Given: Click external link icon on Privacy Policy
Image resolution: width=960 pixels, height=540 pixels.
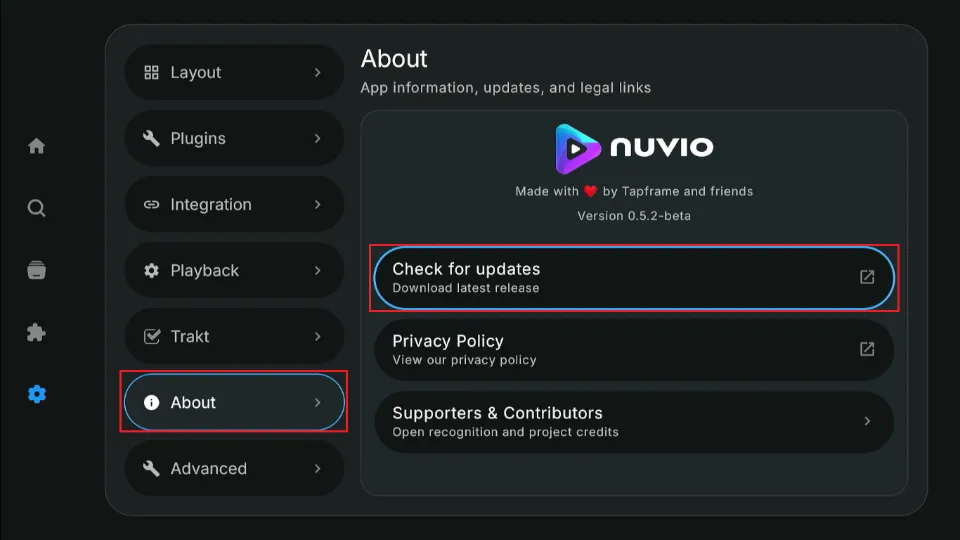Looking at the screenshot, I should point(867,349).
